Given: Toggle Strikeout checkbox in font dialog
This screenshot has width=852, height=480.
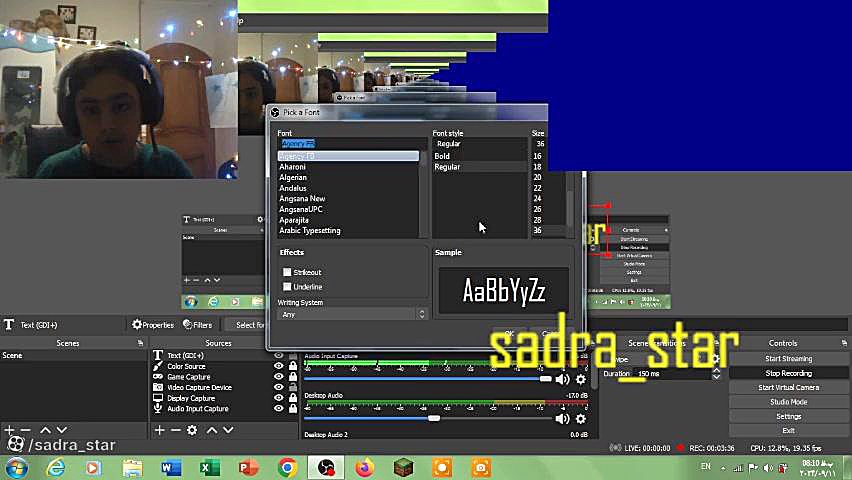Looking at the screenshot, I should [287, 272].
